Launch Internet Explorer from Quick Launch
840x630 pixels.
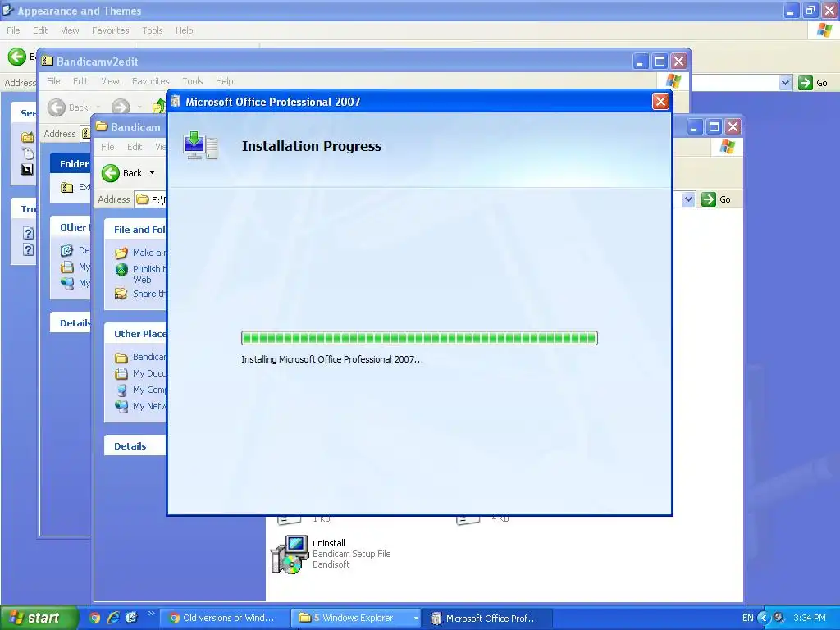pyautogui.click(x=113, y=618)
